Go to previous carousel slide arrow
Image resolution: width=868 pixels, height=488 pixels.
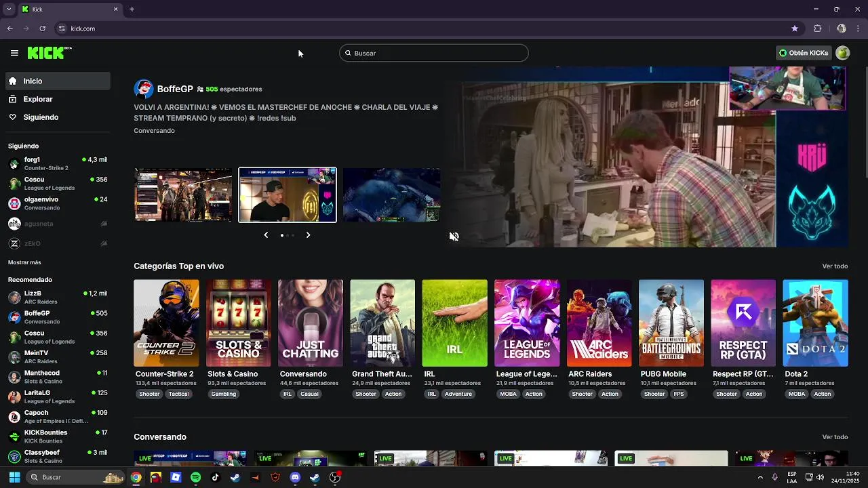266,235
